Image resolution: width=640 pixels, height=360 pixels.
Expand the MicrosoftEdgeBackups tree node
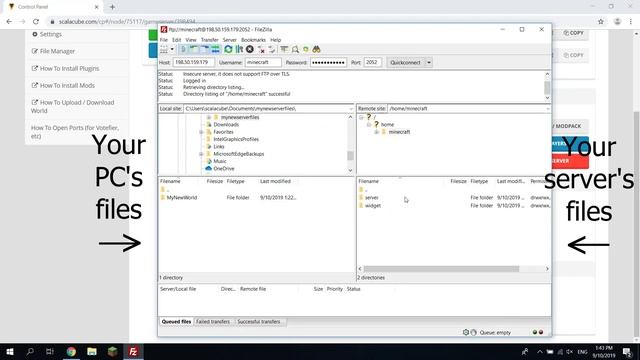point(201,154)
